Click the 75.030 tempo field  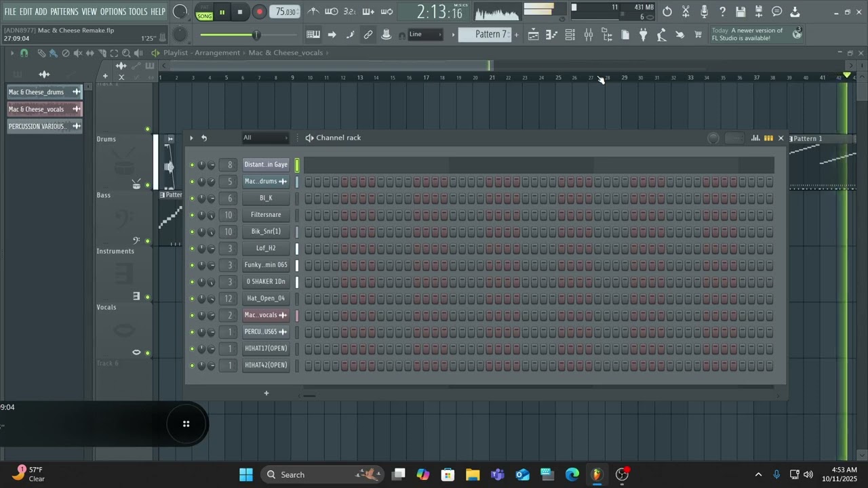285,12
